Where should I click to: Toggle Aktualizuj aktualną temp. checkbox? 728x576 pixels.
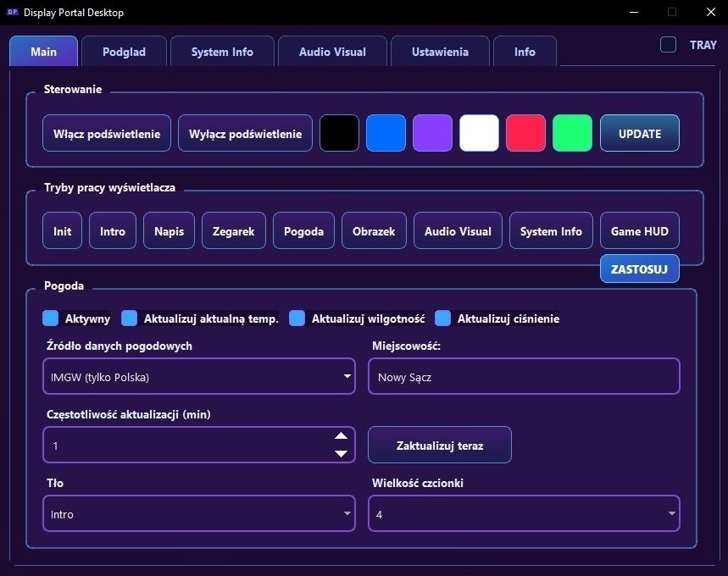pos(129,318)
